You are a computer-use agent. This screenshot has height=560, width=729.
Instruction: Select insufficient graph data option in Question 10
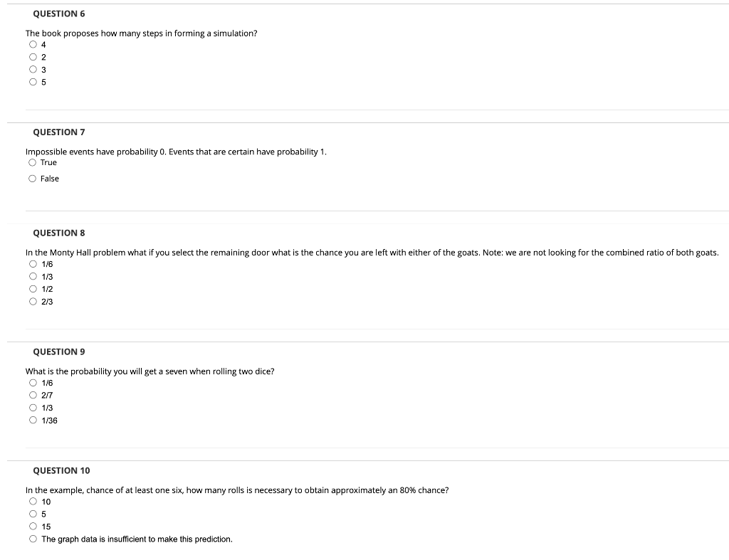(x=33, y=539)
